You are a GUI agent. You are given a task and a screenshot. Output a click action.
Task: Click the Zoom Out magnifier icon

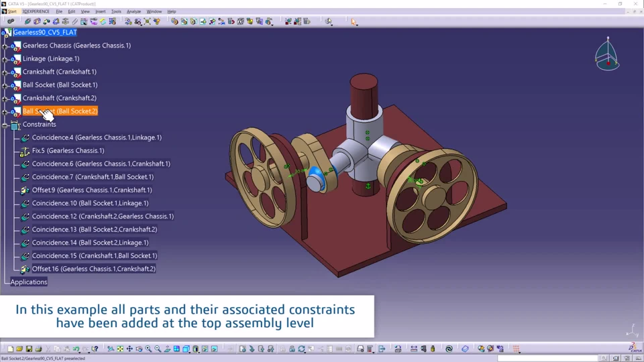pyautogui.click(x=158, y=349)
